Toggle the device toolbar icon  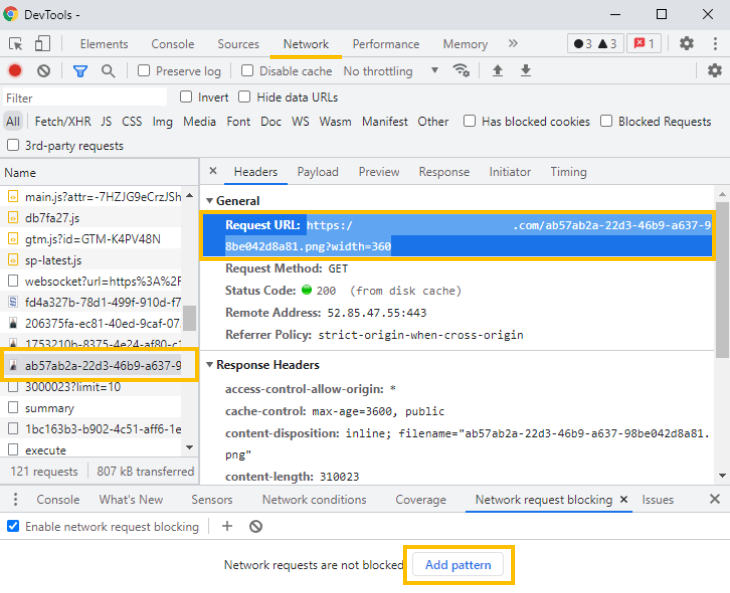42,44
